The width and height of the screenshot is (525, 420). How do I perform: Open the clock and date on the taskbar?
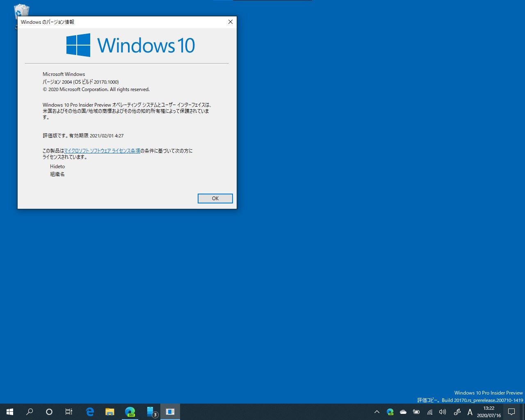coord(488,411)
